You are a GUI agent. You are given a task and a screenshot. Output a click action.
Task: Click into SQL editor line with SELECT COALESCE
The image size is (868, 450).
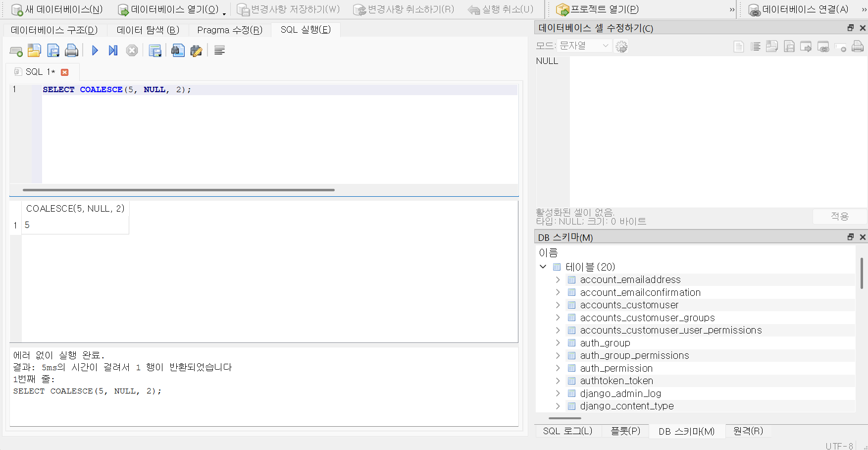point(280,90)
